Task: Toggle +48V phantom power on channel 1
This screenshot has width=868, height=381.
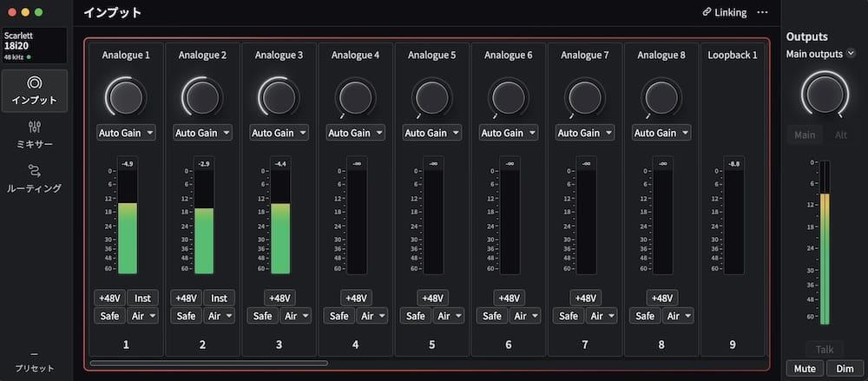Action: 109,298
